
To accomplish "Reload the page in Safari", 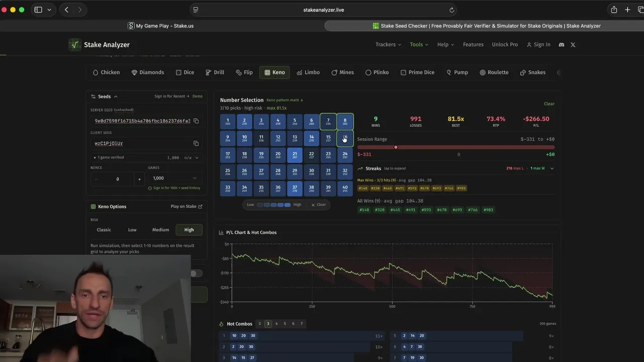I will coord(452,10).
